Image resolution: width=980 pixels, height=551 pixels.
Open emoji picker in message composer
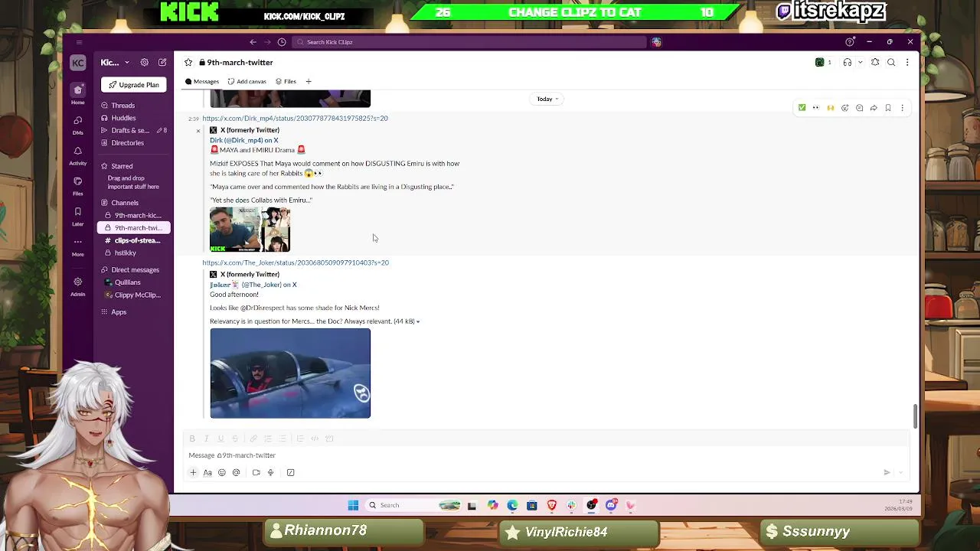[222, 473]
